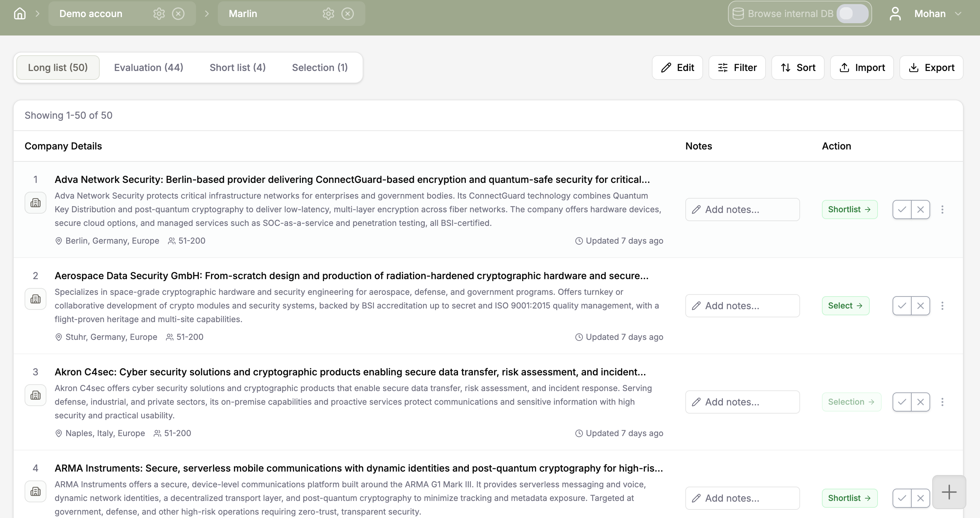Viewport: 980px width, 518px height.
Task: Add notes for Adva Network Security
Action: point(742,210)
